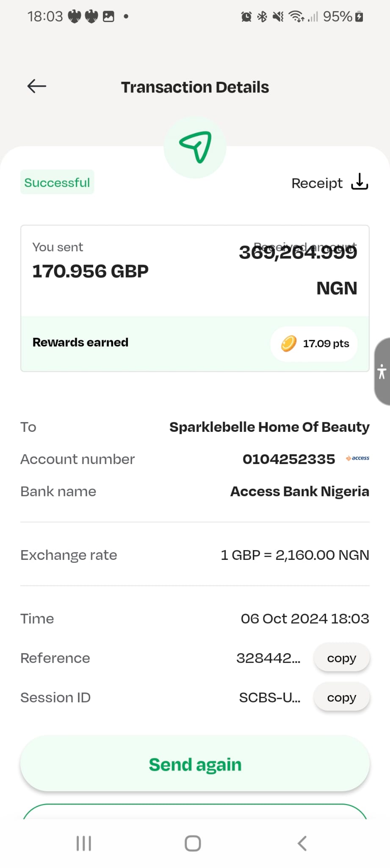This screenshot has width=390, height=868.
Task: Copy the transaction Reference number
Action: pos(341,658)
